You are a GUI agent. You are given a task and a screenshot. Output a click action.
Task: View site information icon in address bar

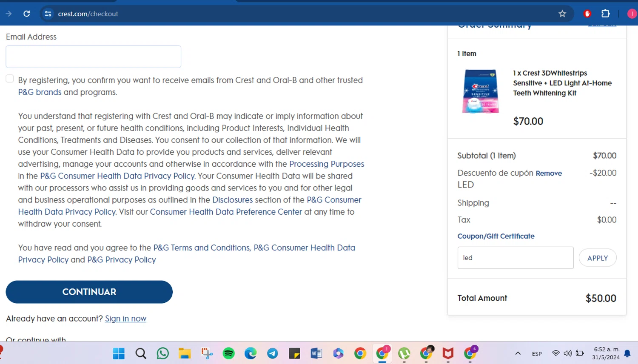[48, 14]
